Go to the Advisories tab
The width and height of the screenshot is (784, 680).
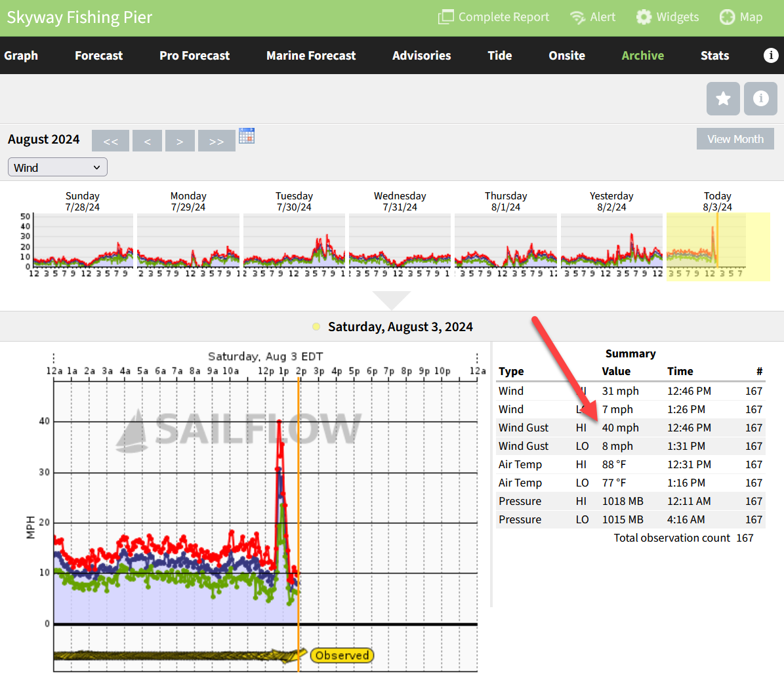(421, 56)
